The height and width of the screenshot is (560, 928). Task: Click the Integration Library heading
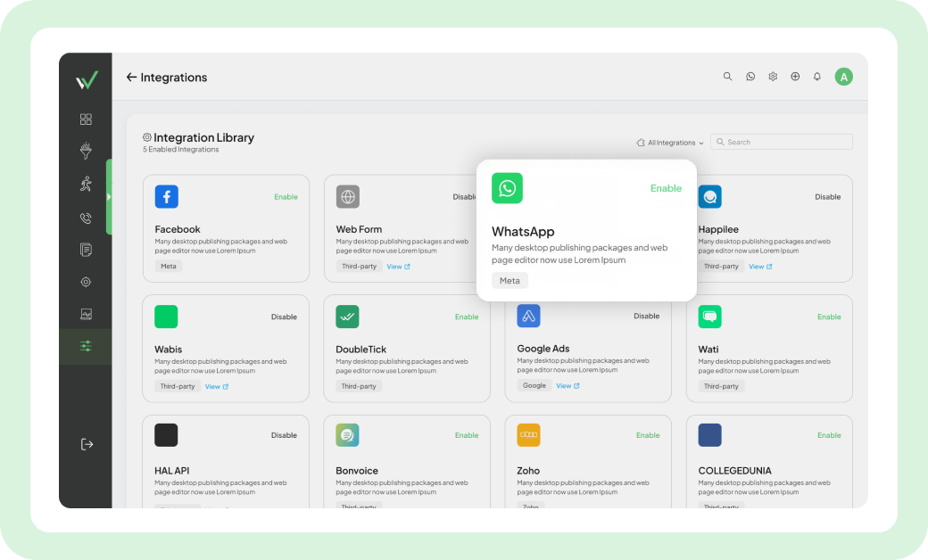203,137
